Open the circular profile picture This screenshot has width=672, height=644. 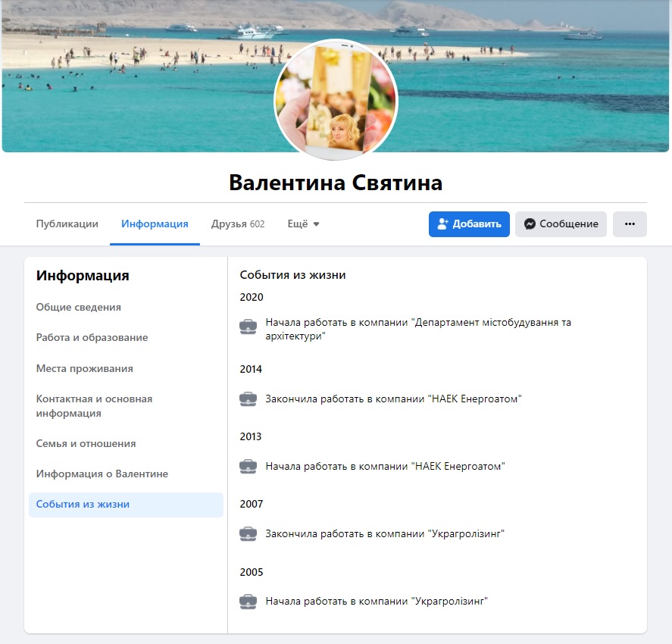(x=336, y=101)
